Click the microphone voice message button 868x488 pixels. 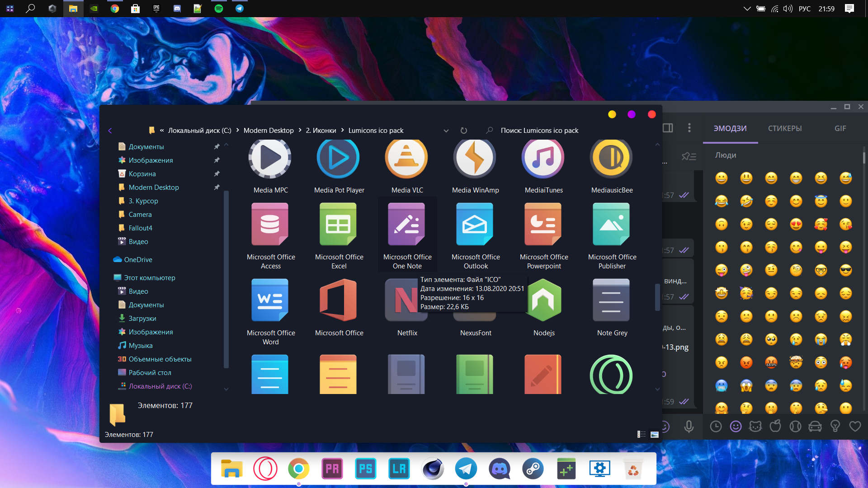pyautogui.click(x=689, y=427)
